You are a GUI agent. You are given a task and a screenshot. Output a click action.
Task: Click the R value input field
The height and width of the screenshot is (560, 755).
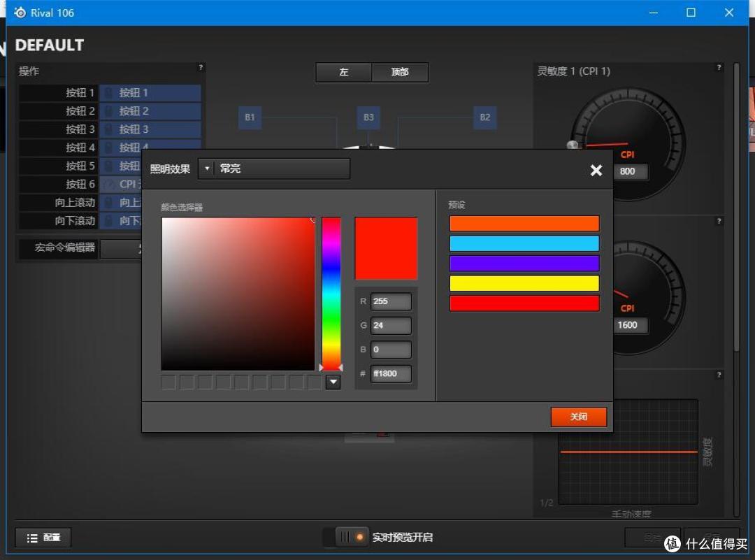point(391,301)
